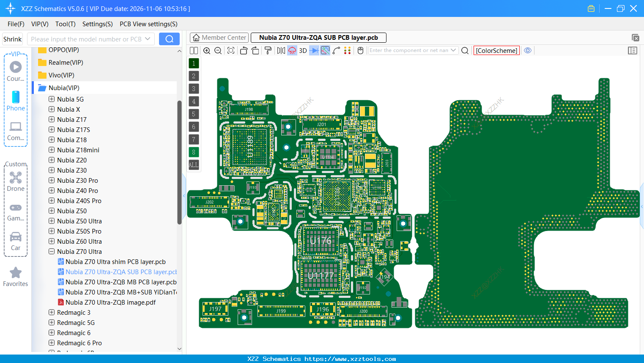
Task: Open the split view layout icon
Action: pos(194,50)
